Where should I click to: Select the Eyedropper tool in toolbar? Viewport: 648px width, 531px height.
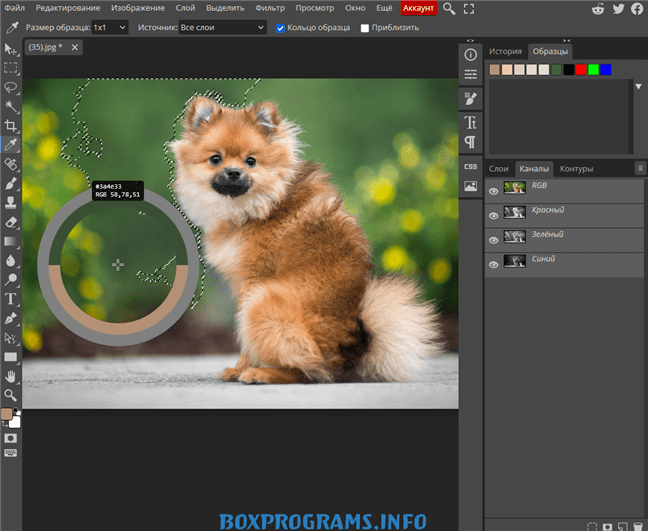pos(10,145)
